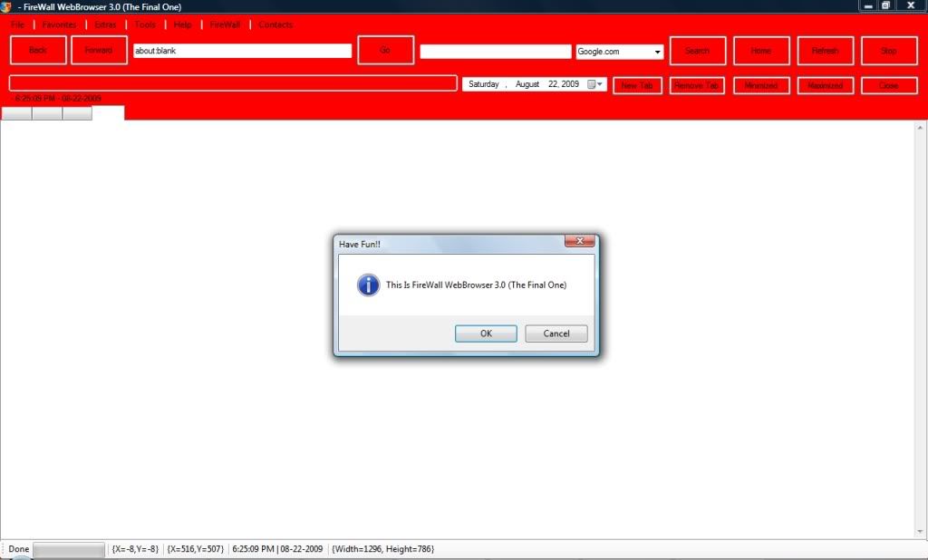Open the Contacts menu
Viewport: 928px width, 560px height.
[275, 24]
